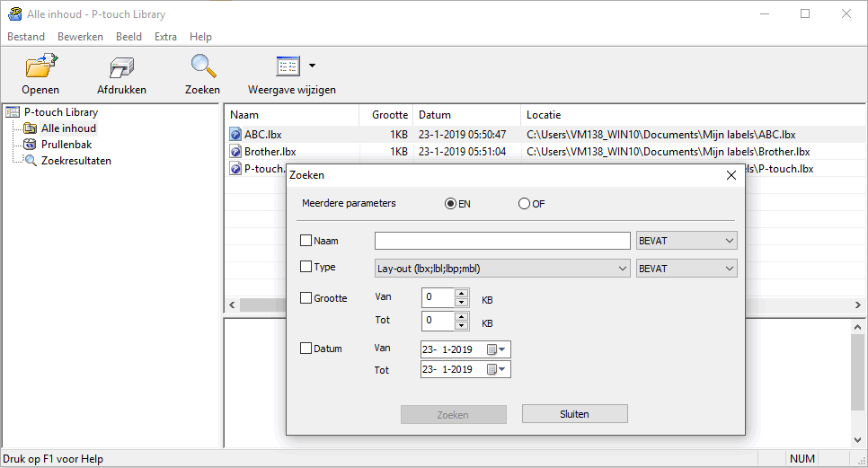Screen dimensions: 868x468
Task: Click the Openen folder toolbar icon
Action: 41,66
